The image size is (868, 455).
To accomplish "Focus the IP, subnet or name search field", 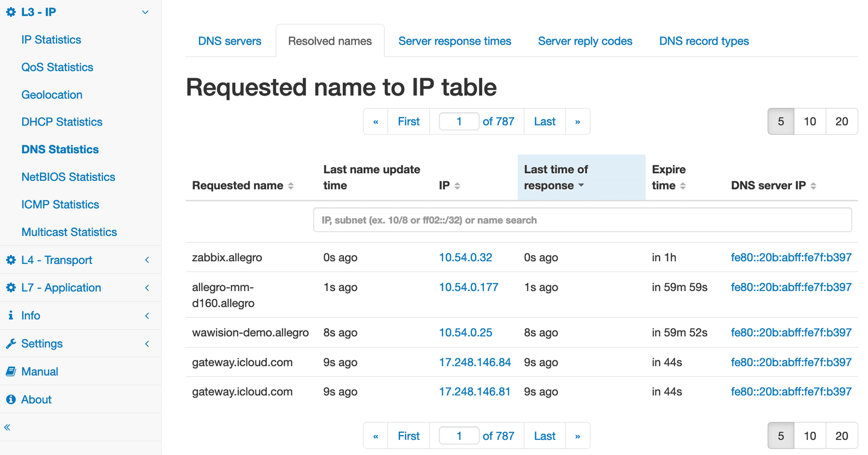I will pyautogui.click(x=582, y=220).
